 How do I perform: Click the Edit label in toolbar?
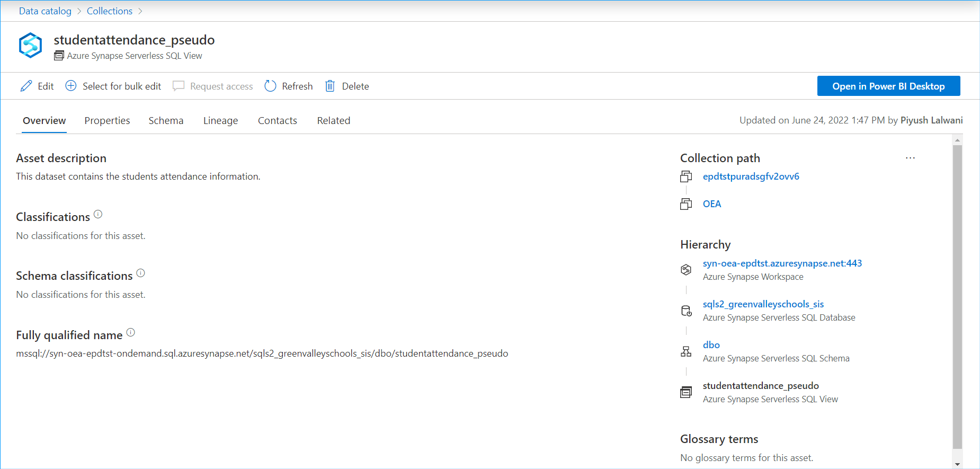click(46, 86)
